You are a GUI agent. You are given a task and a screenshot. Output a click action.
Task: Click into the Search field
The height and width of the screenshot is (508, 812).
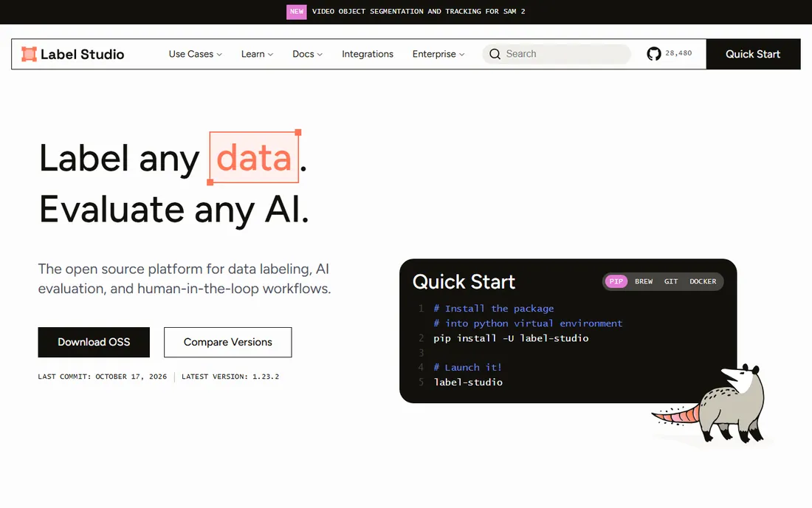557,54
